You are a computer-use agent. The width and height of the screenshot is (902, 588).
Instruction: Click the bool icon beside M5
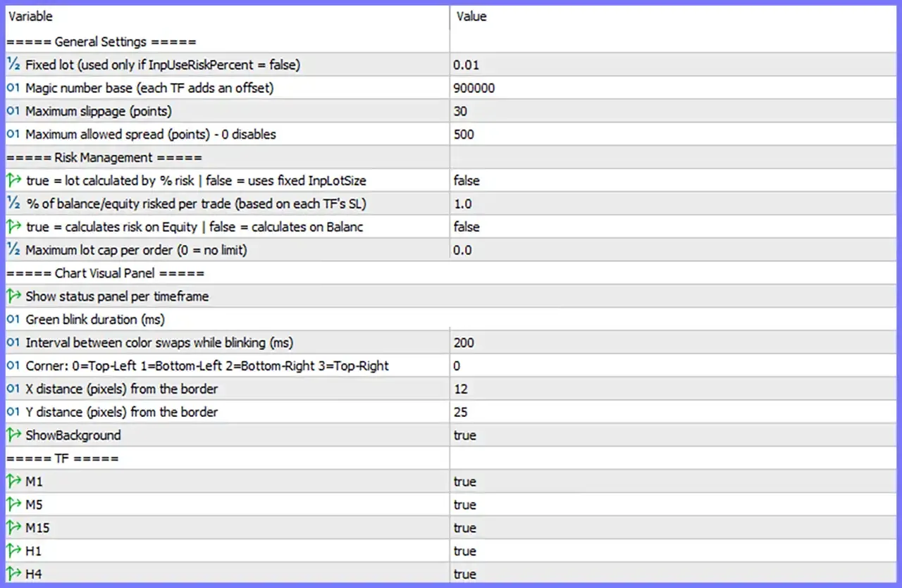(13, 505)
